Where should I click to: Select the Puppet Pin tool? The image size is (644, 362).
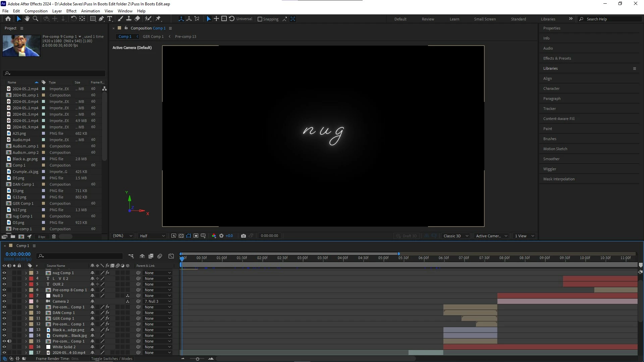[158, 19]
